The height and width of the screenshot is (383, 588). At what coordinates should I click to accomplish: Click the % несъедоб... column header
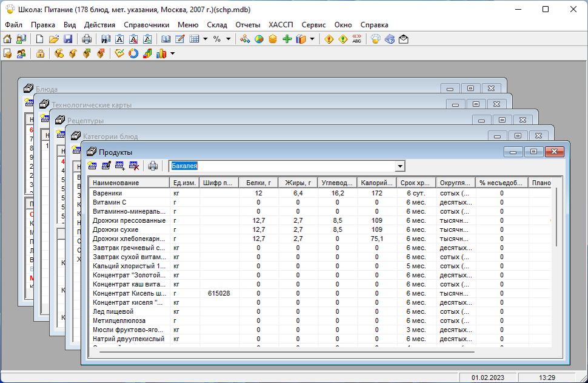click(x=501, y=183)
